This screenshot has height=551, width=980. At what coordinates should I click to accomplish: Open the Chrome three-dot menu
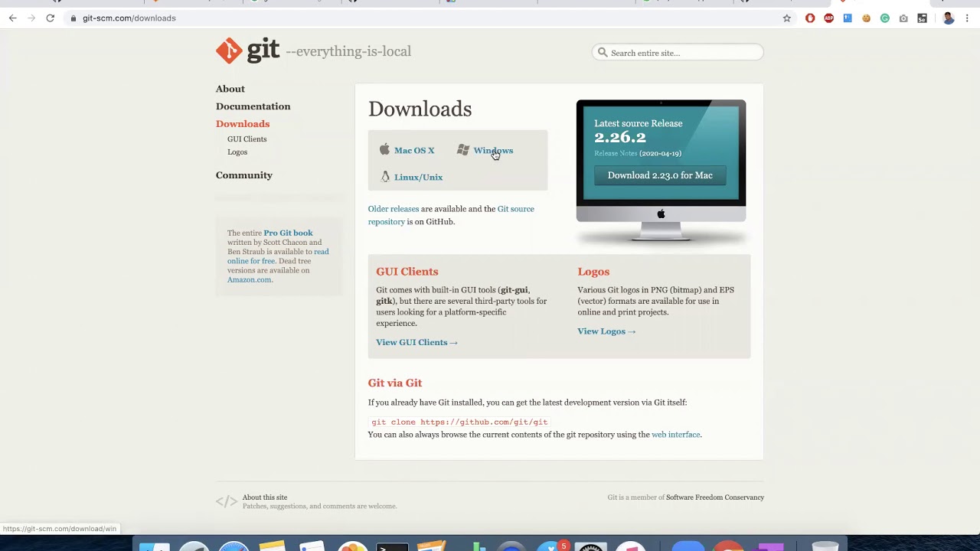click(968, 18)
